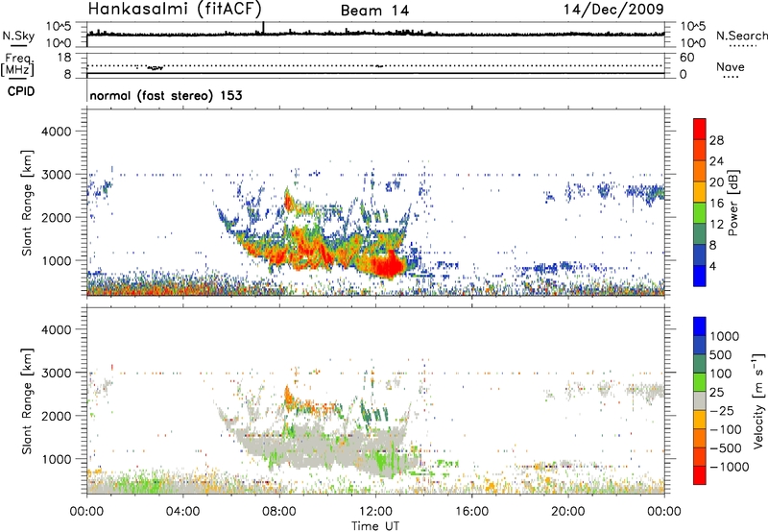
Task: Click the 2000 tick in the velocity panel
Action: pyautogui.click(x=56, y=416)
